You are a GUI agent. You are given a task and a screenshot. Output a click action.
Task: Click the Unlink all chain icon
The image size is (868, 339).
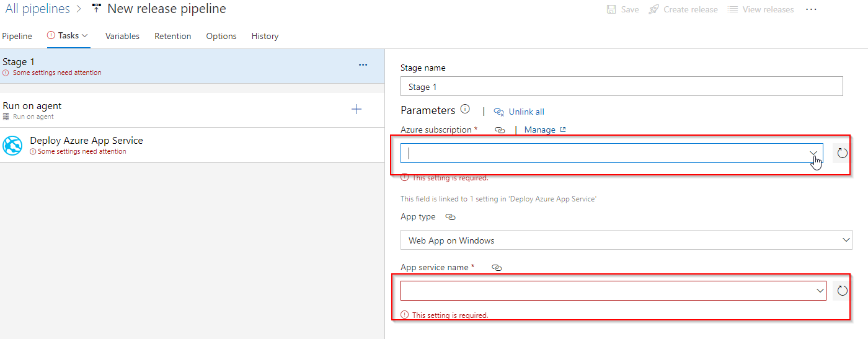tap(499, 112)
